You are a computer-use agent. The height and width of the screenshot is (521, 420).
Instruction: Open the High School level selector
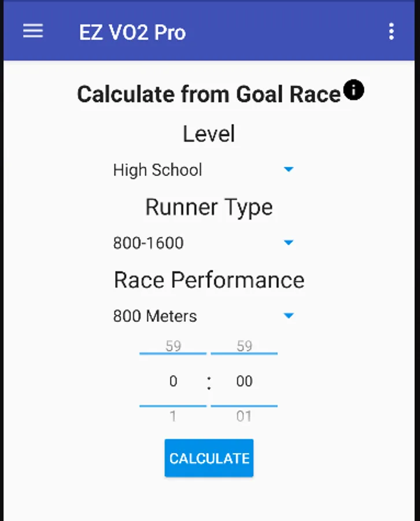click(158, 170)
